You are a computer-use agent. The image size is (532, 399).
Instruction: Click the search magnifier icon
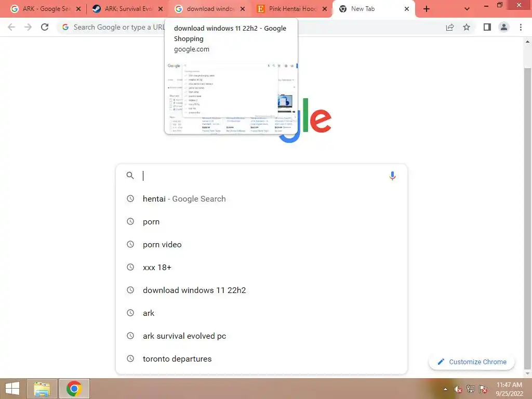[130, 176]
